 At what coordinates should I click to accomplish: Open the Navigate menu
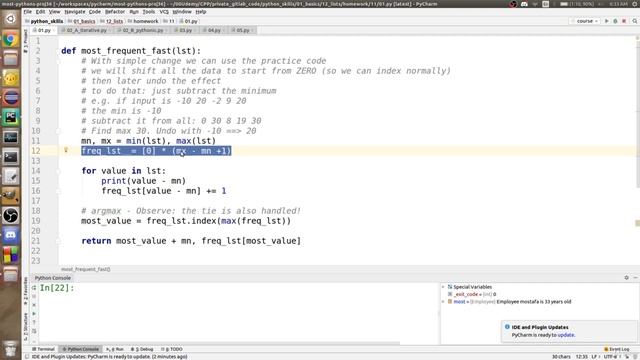pos(75,12)
